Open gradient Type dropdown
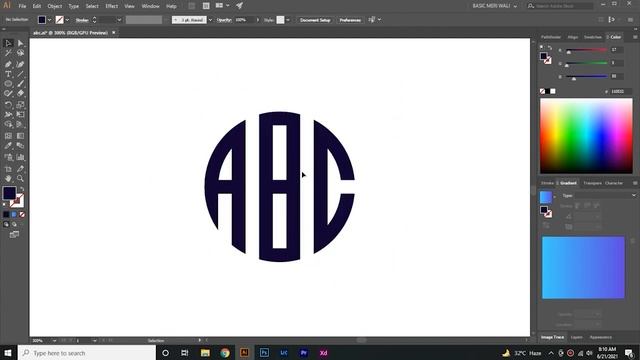 tap(606, 196)
